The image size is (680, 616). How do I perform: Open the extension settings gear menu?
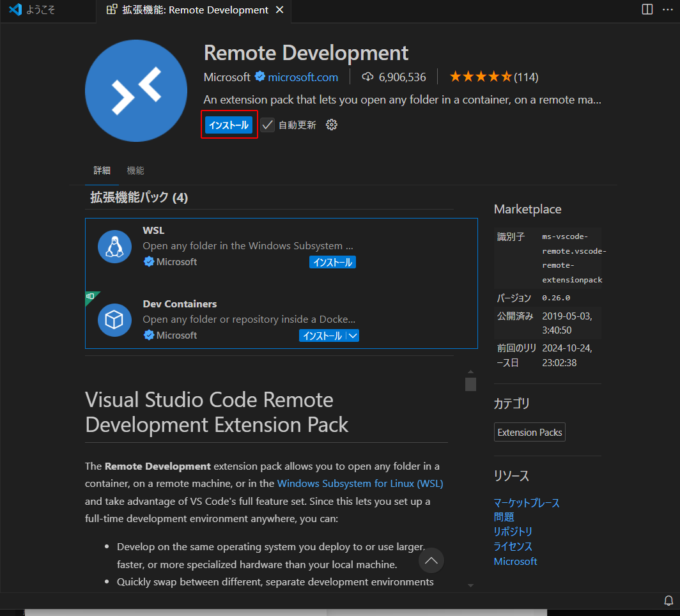[x=331, y=125]
